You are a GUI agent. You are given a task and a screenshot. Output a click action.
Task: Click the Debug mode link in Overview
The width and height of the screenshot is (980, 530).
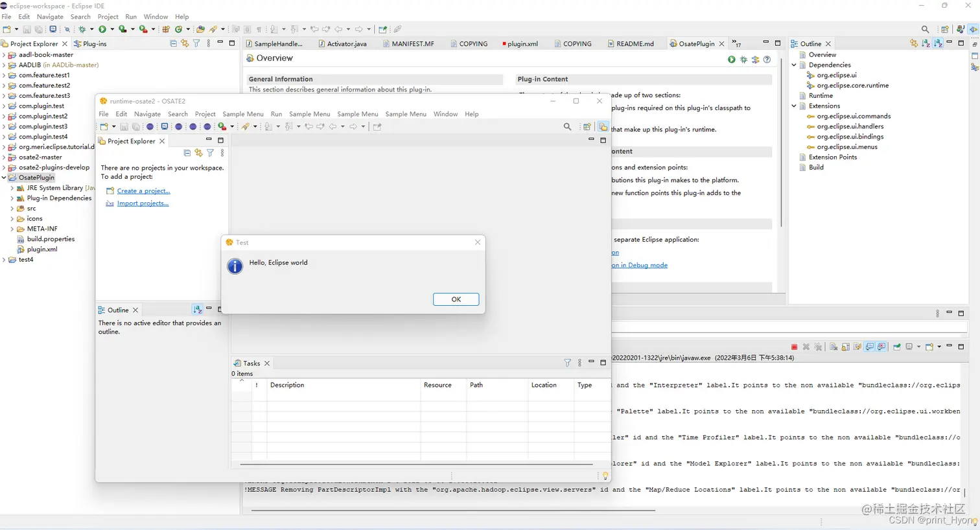point(639,265)
